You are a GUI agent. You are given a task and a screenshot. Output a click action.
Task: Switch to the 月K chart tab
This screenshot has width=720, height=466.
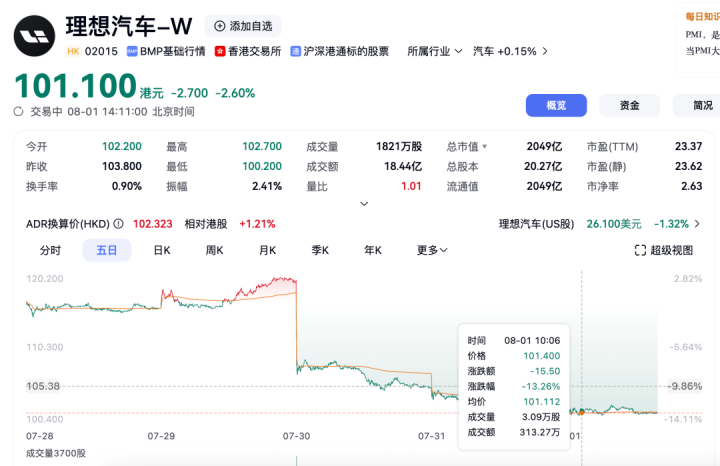[267, 250]
